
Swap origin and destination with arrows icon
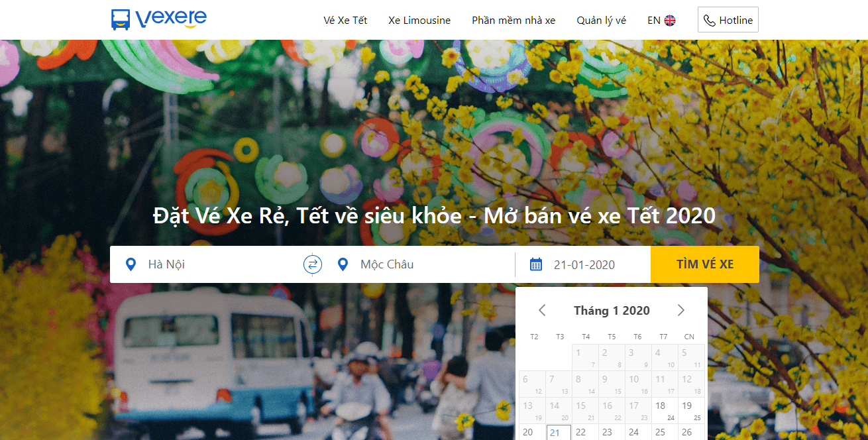pos(313,264)
